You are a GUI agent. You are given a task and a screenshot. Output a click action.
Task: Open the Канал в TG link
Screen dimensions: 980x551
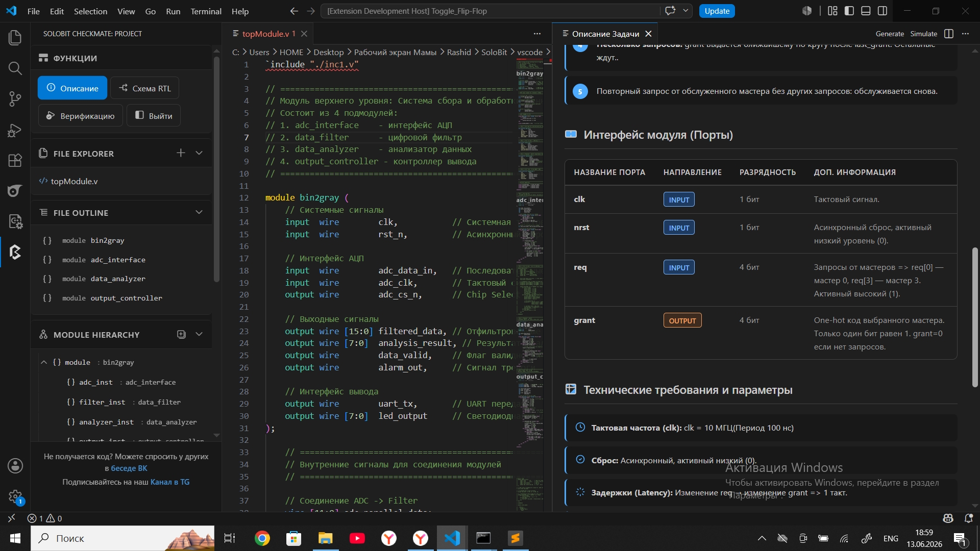[170, 482]
